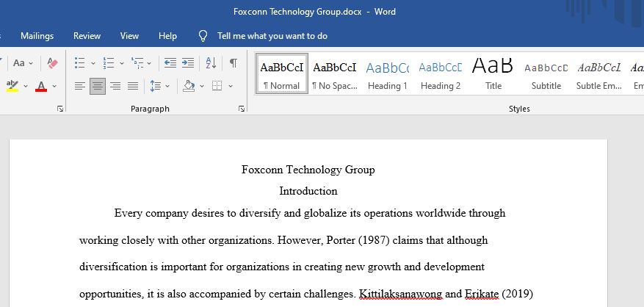Increase the paragraph indent
The width and height of the screenshot is (644, 307).
click(x=188, y=63)
